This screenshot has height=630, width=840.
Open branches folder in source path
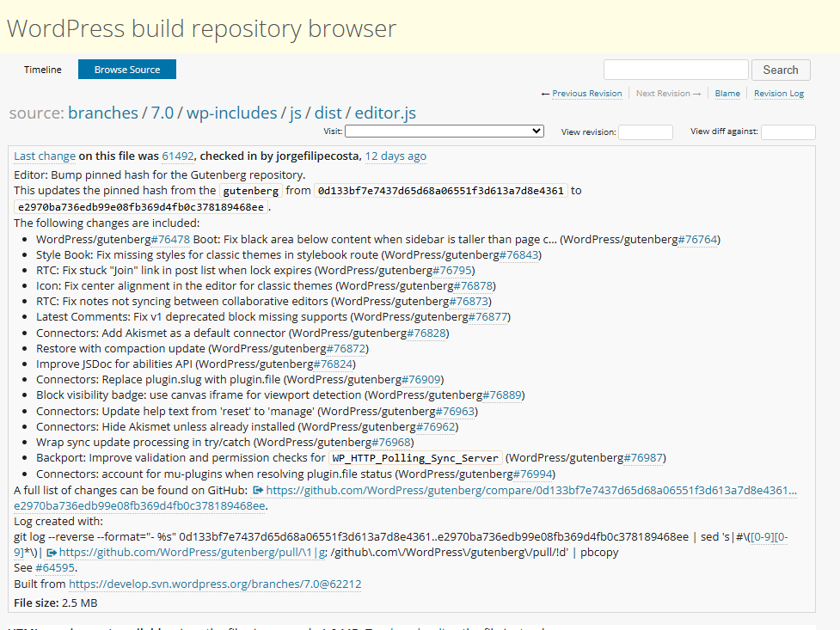(103, 113)
